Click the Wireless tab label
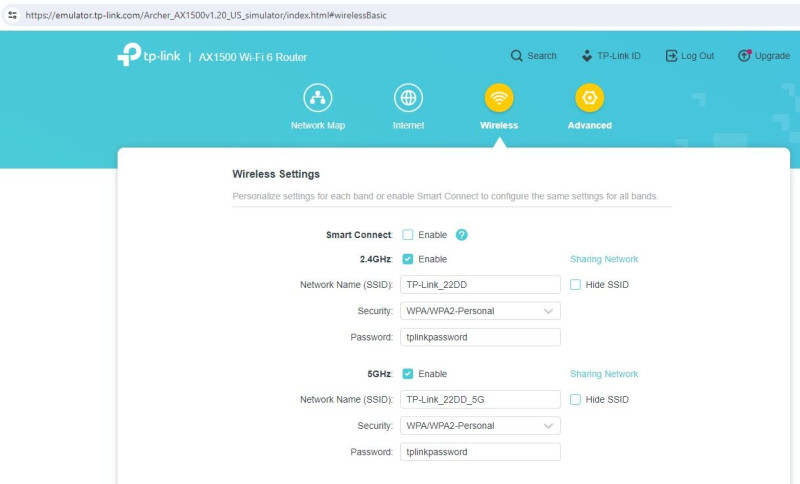 (499, 125)
